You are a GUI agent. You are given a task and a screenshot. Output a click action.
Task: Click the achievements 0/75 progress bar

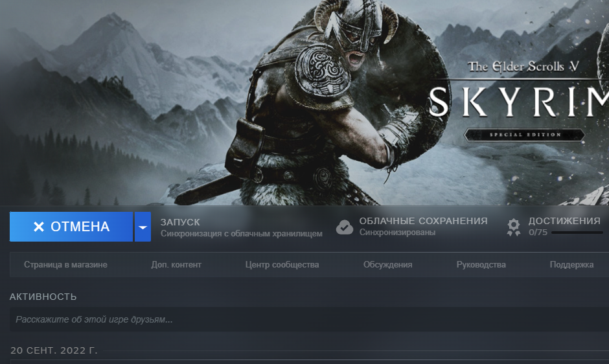click(577, 233)
